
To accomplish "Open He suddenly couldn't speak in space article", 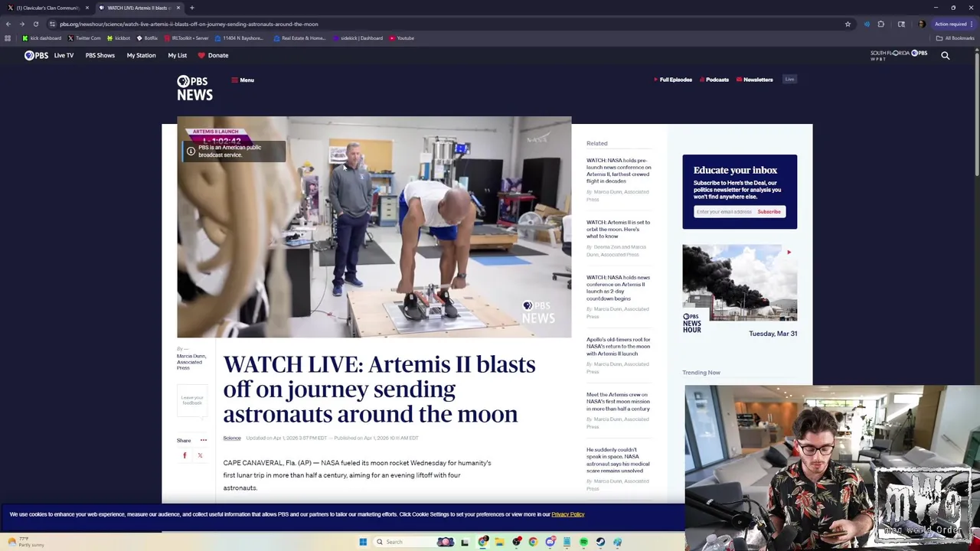I will [x=618, y=460].
